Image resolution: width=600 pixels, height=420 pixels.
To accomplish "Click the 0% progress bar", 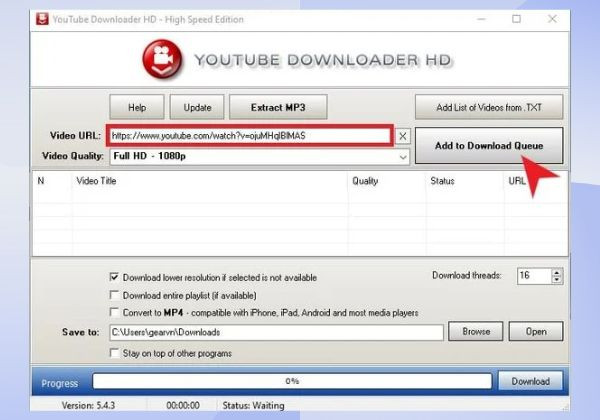I will (292, 381).
